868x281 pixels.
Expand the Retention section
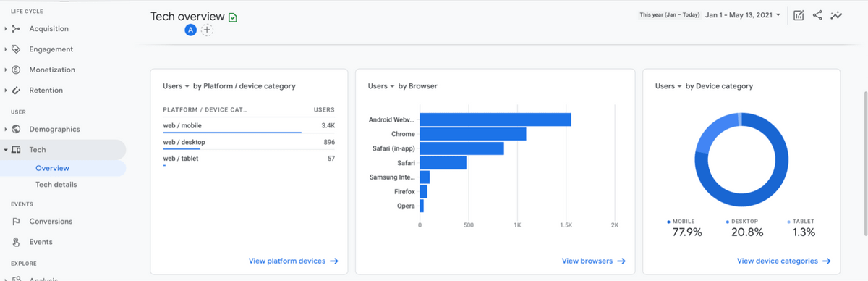[x=6, y=91]
